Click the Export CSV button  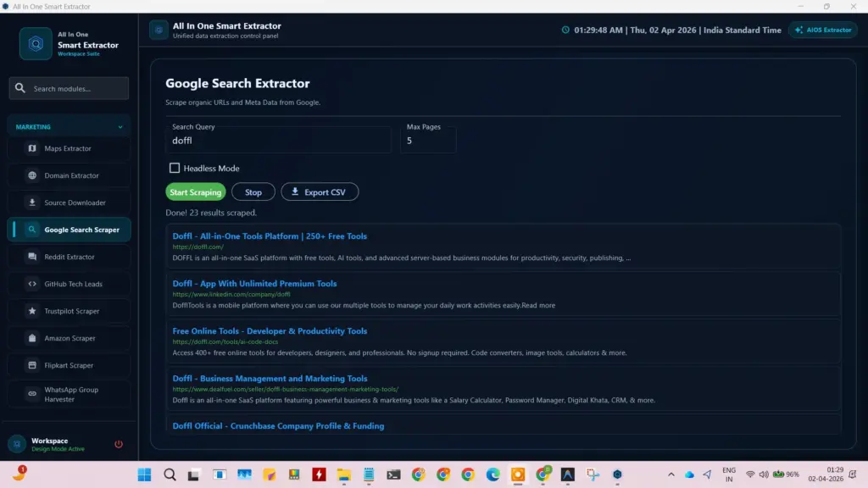[x=320, y=192]
